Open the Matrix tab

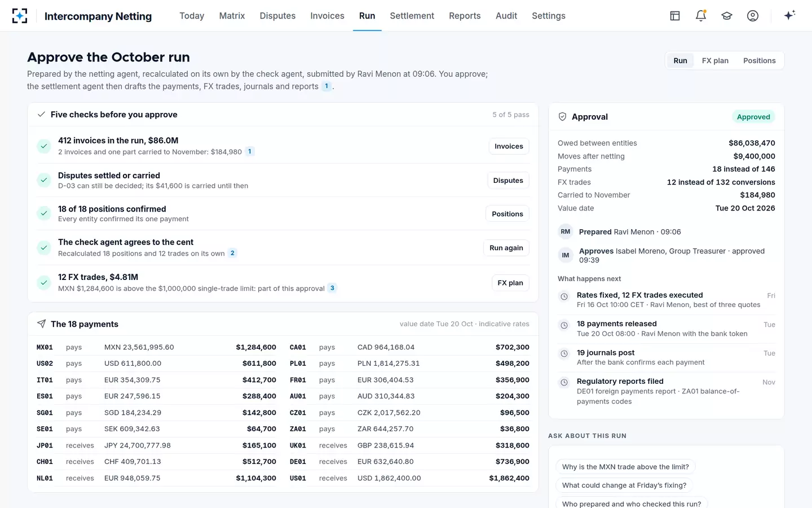point(232,16)
